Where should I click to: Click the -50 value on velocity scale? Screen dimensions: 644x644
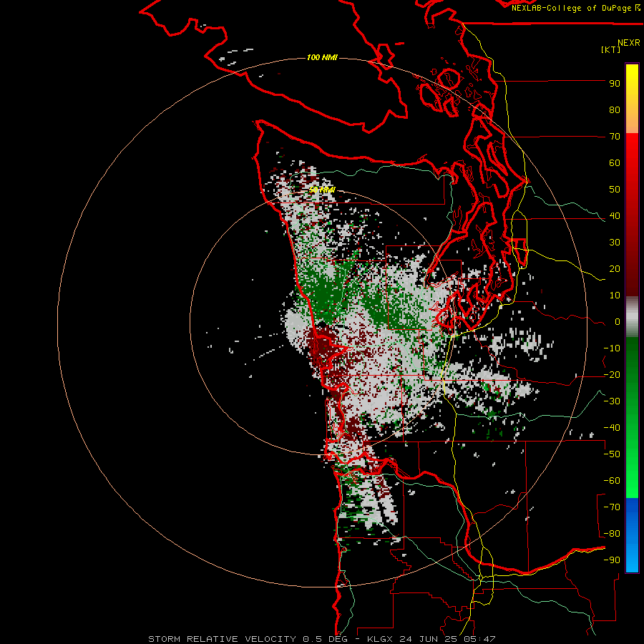click(x=612, y=454)
